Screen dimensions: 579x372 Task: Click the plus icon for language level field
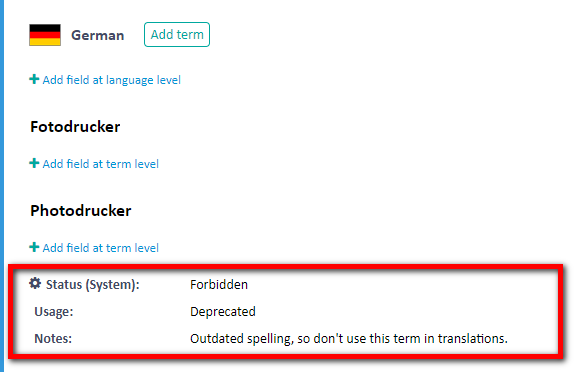(x=34, y=79)
